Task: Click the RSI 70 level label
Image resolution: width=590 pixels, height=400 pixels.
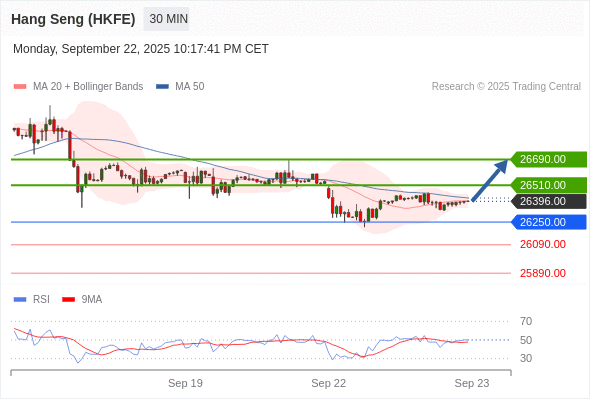Action: coord(526,321)
